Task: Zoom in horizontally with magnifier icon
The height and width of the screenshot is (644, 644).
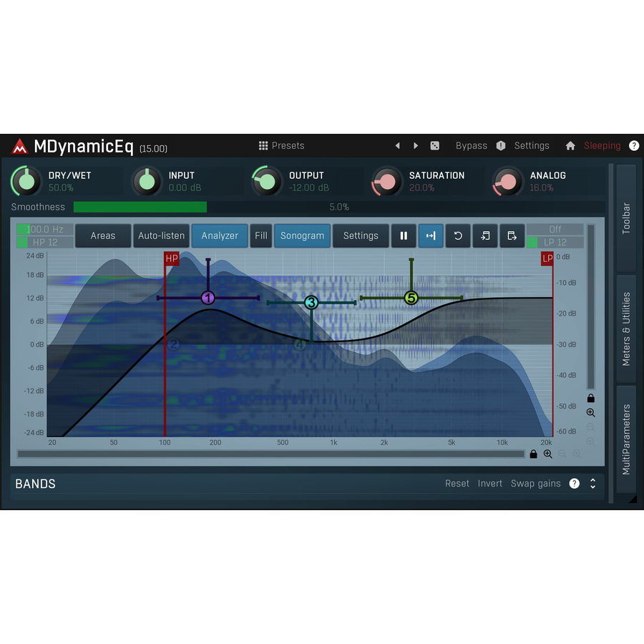Action: click(548, 454)
